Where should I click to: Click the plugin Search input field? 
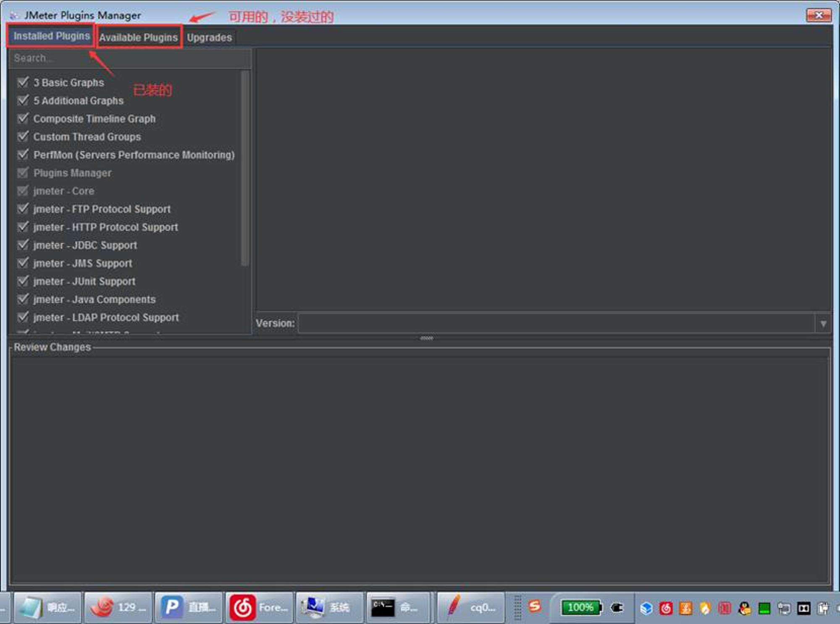point(130,58)
